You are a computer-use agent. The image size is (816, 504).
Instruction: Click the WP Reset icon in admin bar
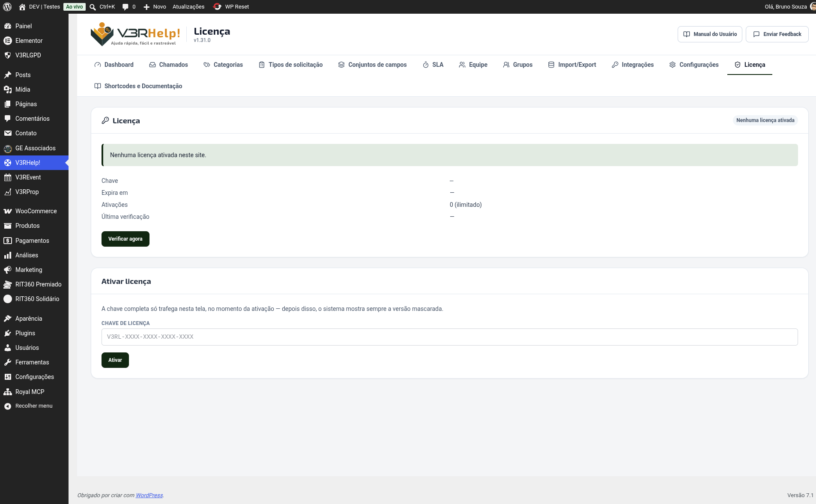(217, 7)
